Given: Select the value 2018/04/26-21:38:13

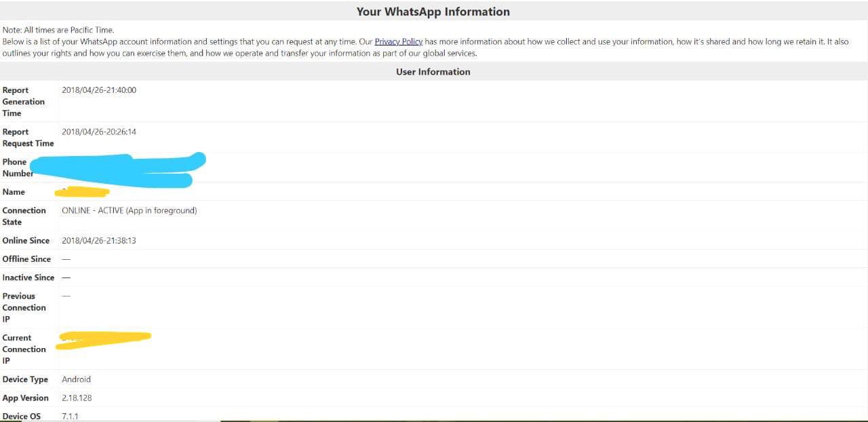Looking at the screenshot, I should pyautogui.click(x=99, y=241).
